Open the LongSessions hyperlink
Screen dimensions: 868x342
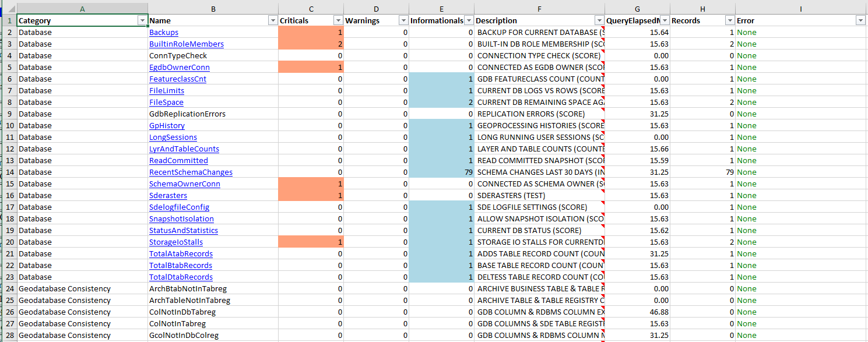pos(173,137)
